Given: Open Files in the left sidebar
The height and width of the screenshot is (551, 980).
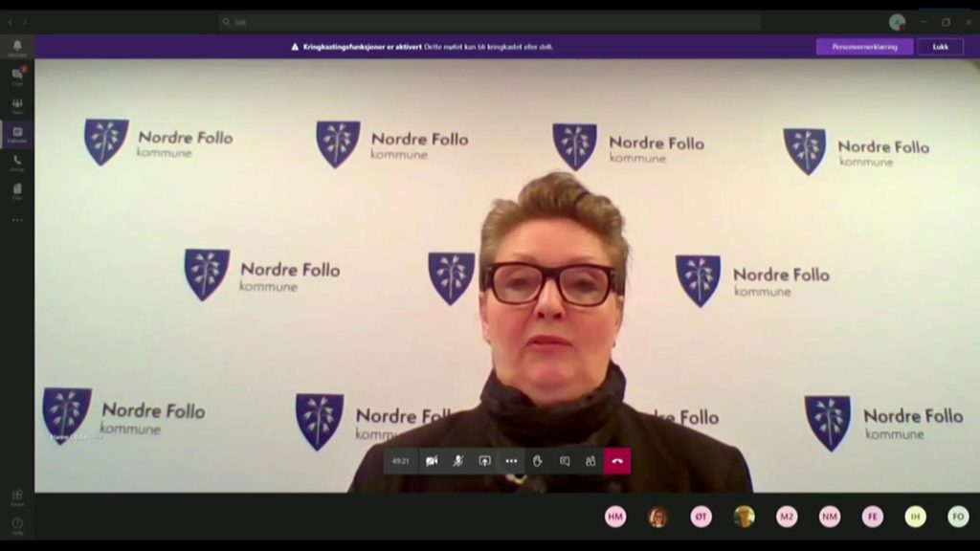Looking at the screenshot, I should tap(17, 191).
